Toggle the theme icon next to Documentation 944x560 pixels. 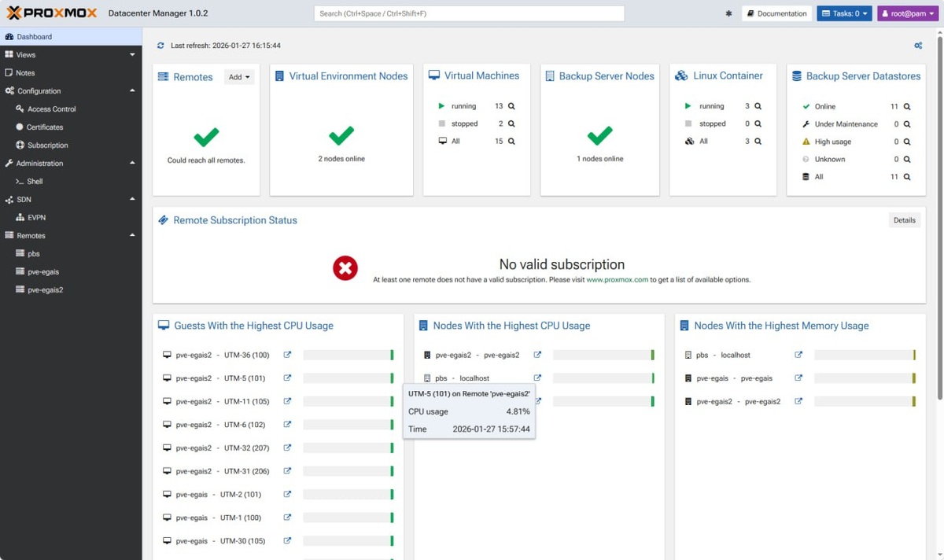pyautogui.click(x=728, y=13)
